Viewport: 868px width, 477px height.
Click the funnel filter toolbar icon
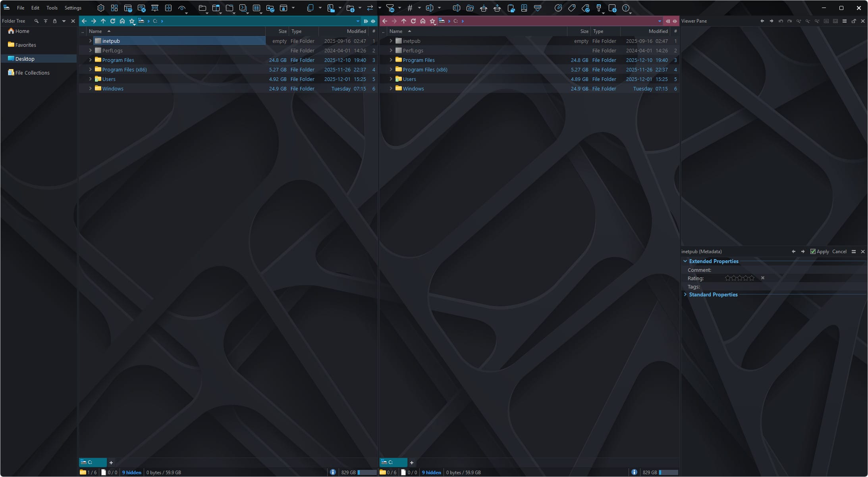(x=390, y=8)
